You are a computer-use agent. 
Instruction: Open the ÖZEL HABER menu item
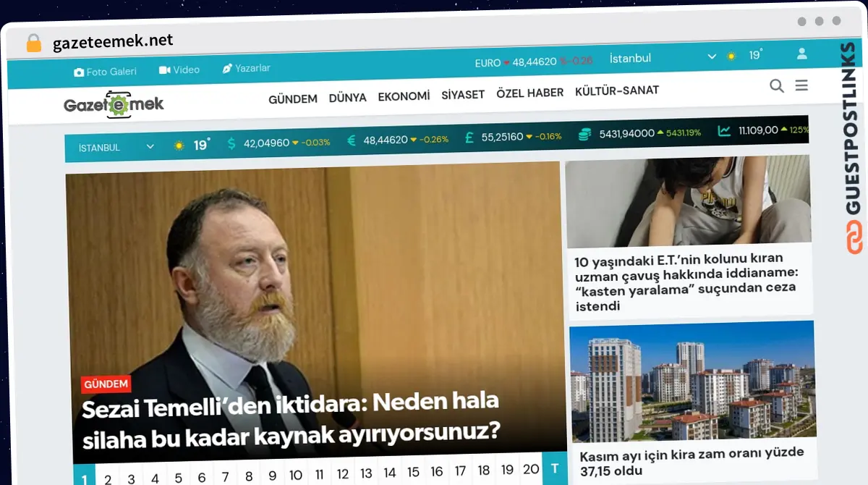[529, 93]
